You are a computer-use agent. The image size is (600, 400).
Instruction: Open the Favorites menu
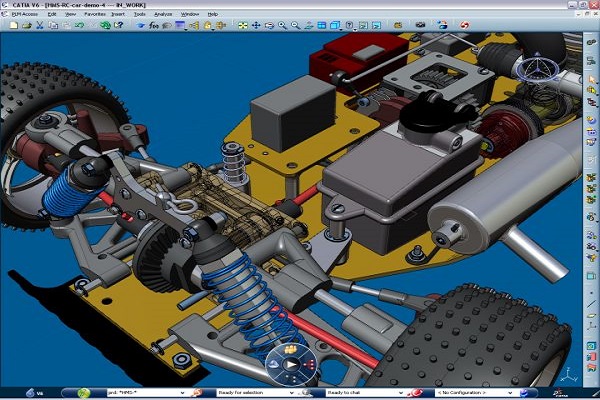point(95,14)
